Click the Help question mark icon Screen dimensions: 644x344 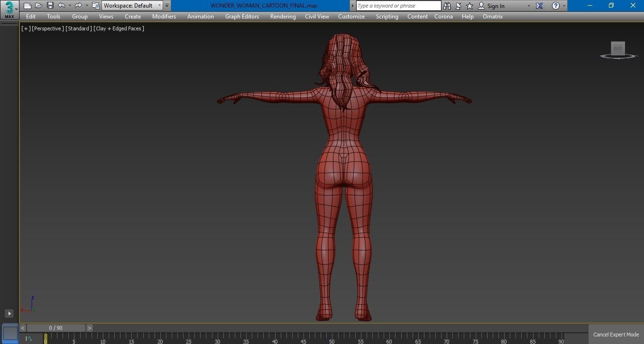point(555,6)
